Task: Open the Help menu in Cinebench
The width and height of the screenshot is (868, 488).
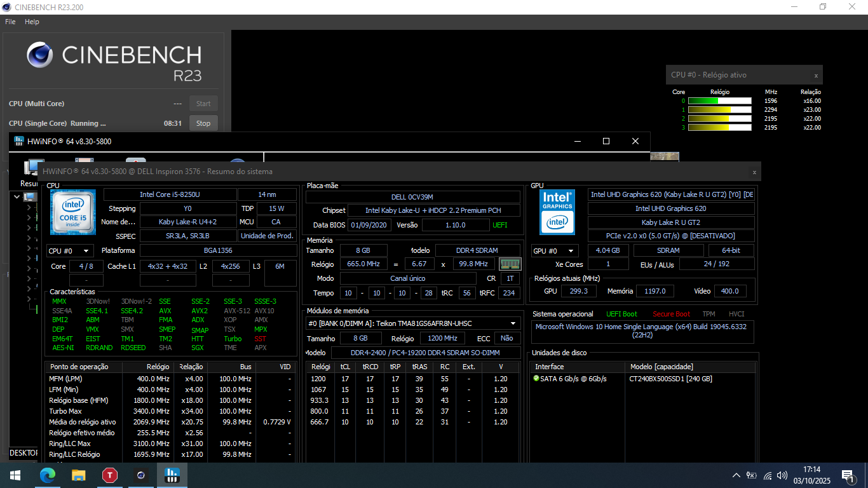Action: click(32, 22)
